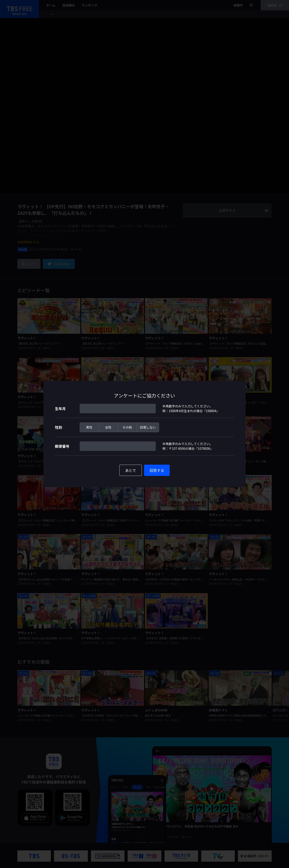This screenshot has height=868, width=289.
Task: Open the 番組表 external link button
Action: pos(275,5)
